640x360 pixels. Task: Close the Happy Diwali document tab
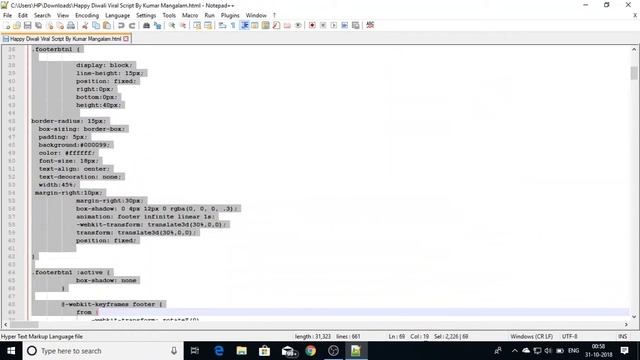pos(126,39)
